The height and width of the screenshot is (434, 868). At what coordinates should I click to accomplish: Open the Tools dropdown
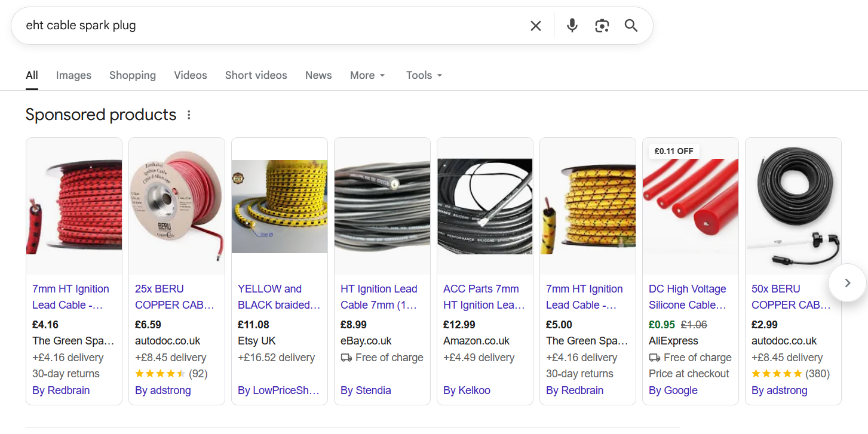tap(424, 75)
